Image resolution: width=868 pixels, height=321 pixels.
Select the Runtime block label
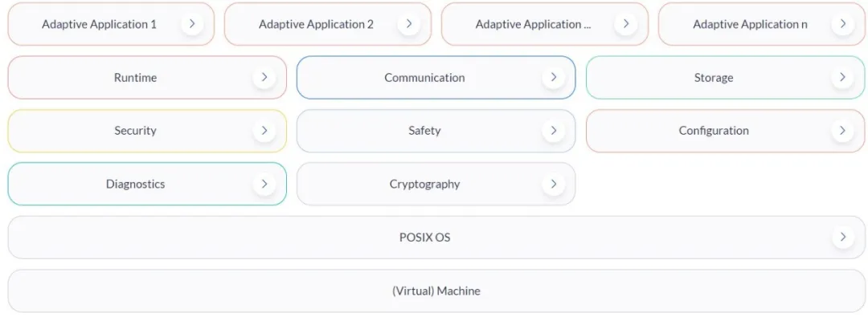tap(136, 77)
